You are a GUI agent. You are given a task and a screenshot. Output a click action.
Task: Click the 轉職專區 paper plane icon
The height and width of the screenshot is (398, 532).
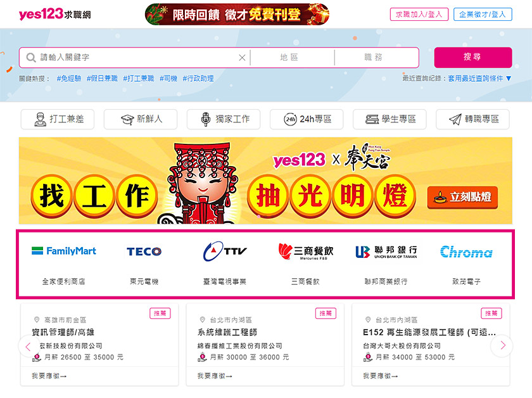coord(455,119)
